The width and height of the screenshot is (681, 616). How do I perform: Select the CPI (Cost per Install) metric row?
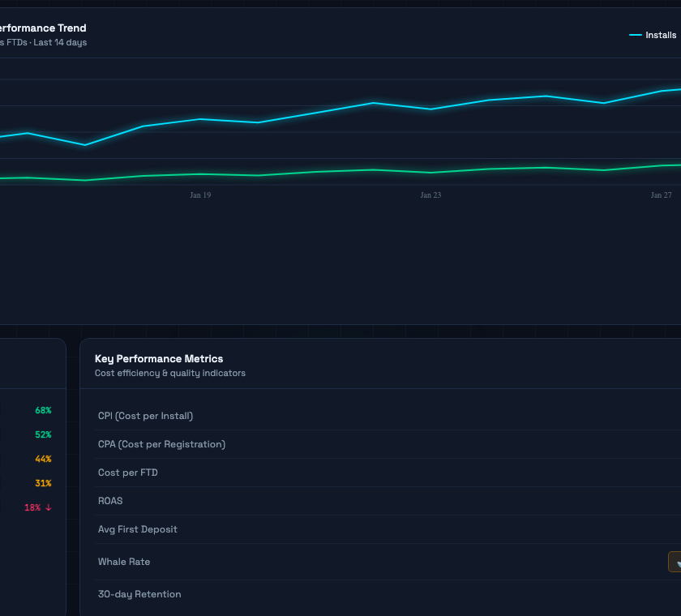tap(146, 415)
